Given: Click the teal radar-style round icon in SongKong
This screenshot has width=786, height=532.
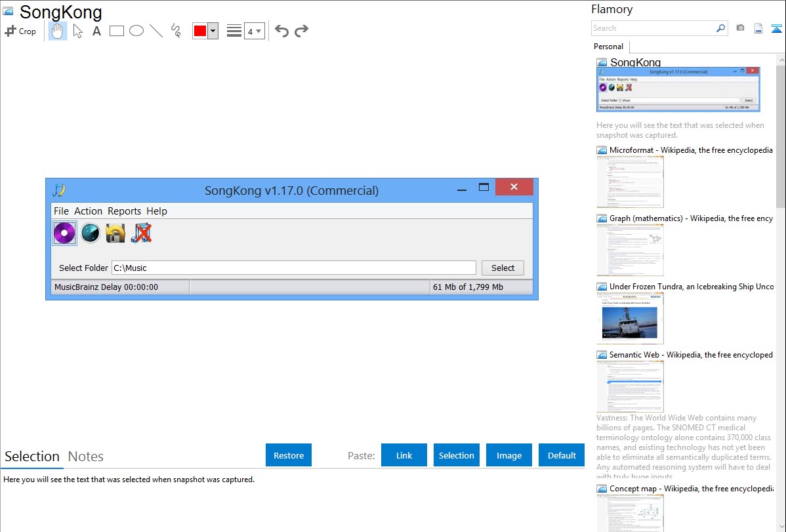Looking at the screenshot, I should pyautogui.click(x=91, y=233).
